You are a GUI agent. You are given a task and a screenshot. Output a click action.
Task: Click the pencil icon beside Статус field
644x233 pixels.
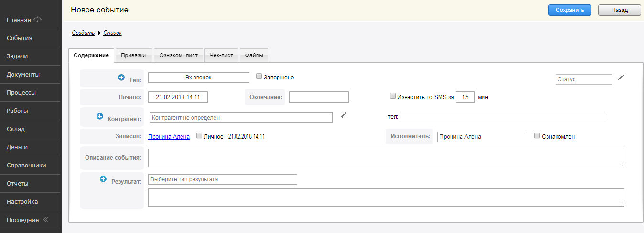621,77
